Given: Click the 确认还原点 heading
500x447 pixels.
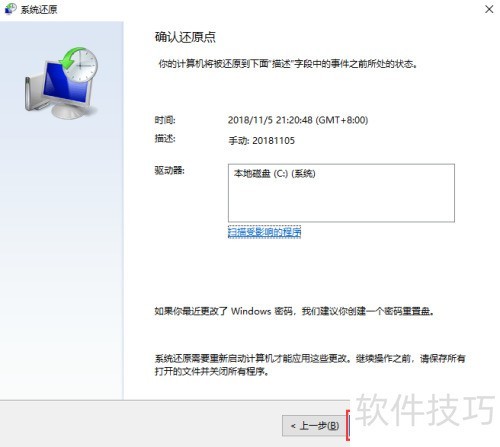Looking at the screenshot, I should [185, 37].
